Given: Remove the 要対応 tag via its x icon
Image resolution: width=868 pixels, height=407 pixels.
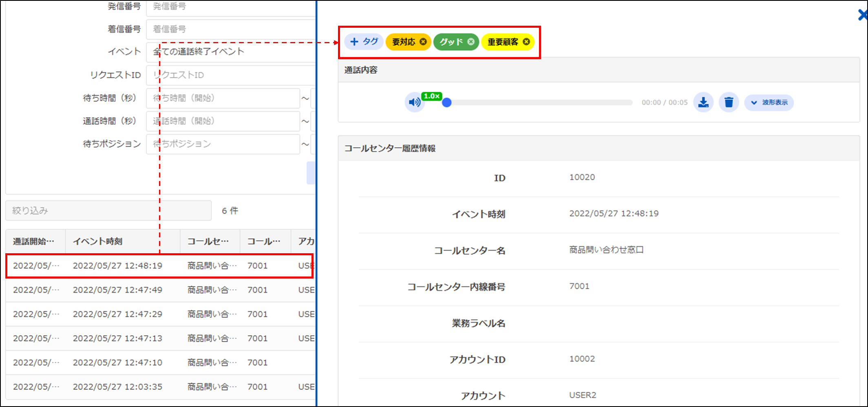Looking at the screenshot, I should pos(423,42).
